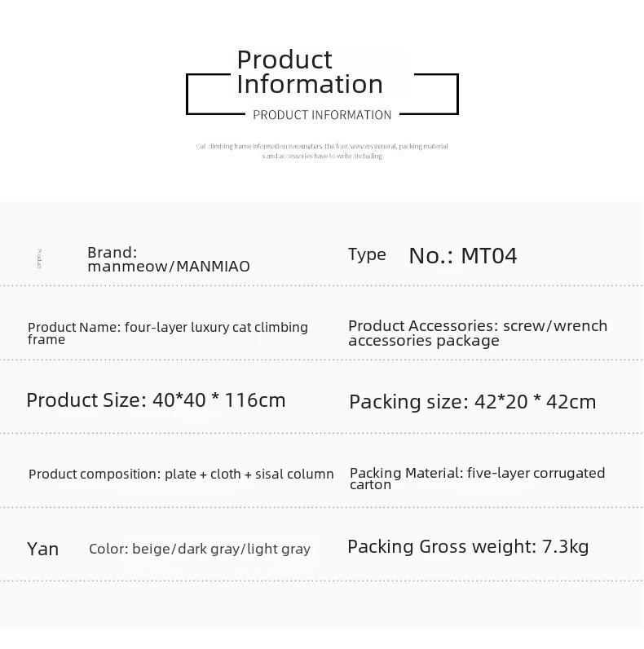The width and height of the screenshot is (644, 649).
Task: Select the Color beige/dark gray/light gray text
Action: [x=200, y=549]
